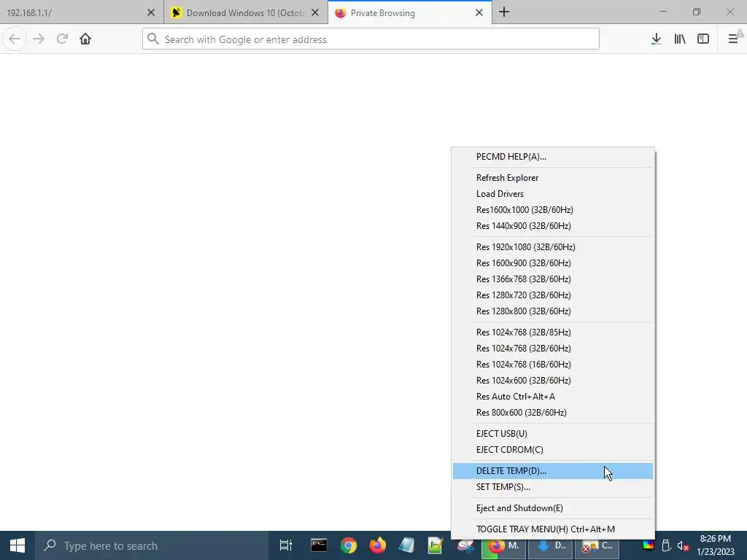Open the Firefox home page icon
Image resolution: width=747 pixels, height=560 pixels.
click(85, 39)
